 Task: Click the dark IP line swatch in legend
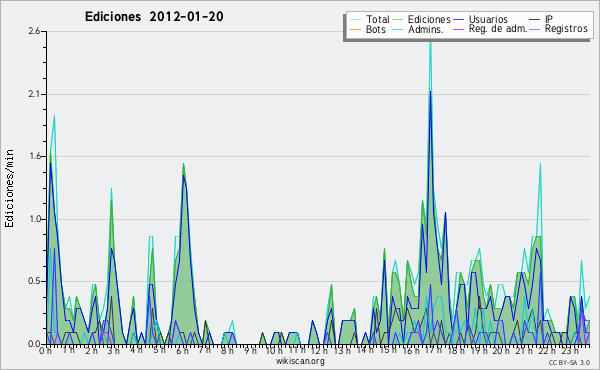(x=535, y=20)
